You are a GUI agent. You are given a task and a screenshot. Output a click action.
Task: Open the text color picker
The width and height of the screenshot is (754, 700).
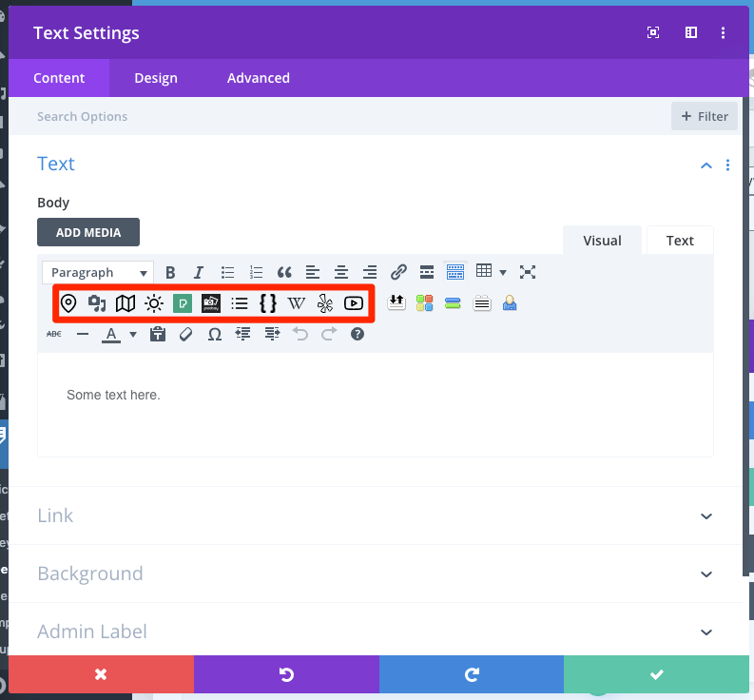(111, 334)
